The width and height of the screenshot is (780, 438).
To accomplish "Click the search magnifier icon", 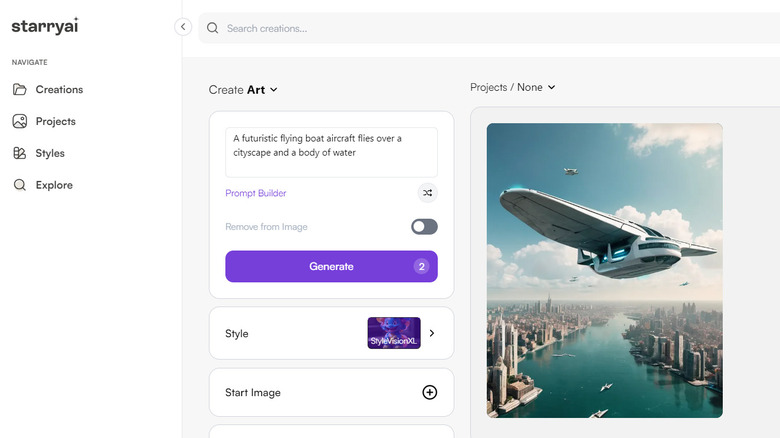I will point(212,28).
